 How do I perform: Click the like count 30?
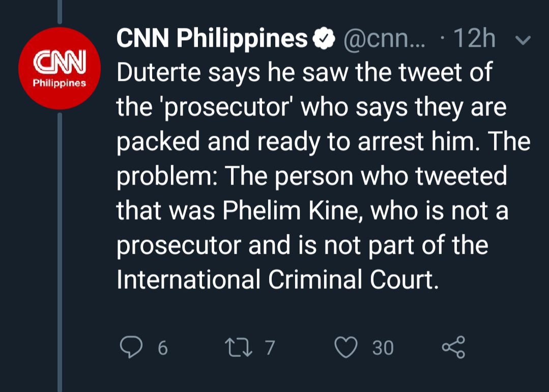[x=383, y=348]
